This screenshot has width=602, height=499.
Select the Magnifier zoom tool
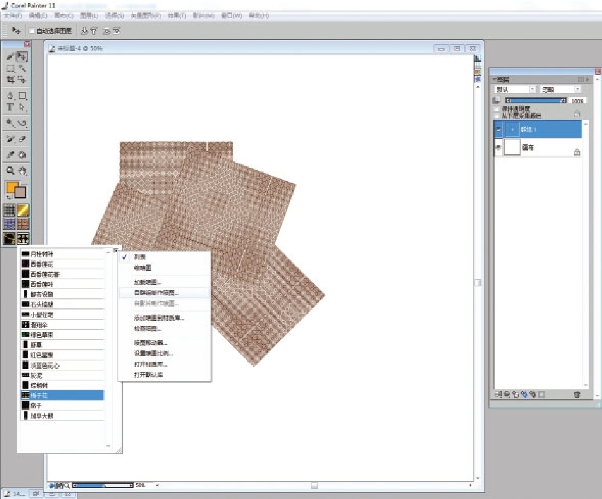pyautogui.click(x=10, y=171)
